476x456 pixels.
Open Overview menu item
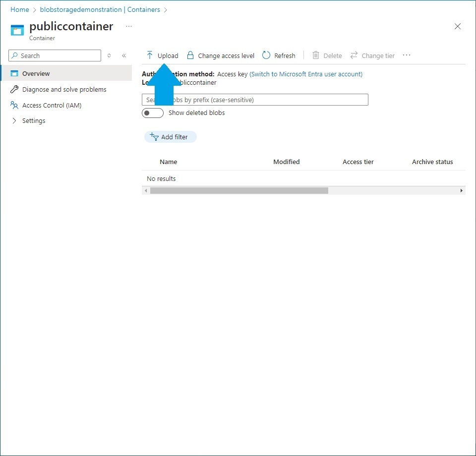pos(66,73)
